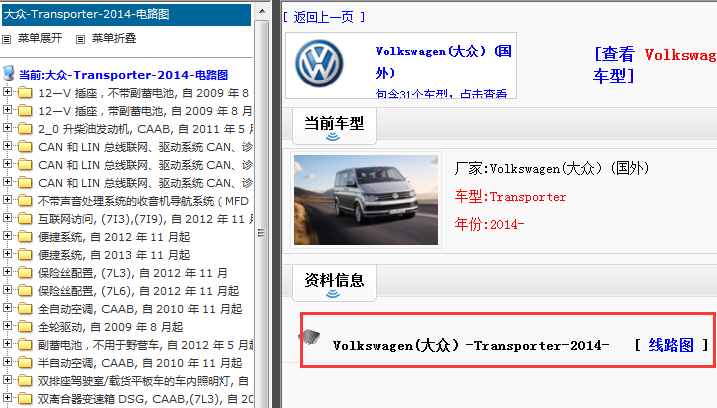Click the left panel vertical scrollbar thumb
The height and width of the screenshot is (408, 717).
pyautogui.click(x=262, y=232)
